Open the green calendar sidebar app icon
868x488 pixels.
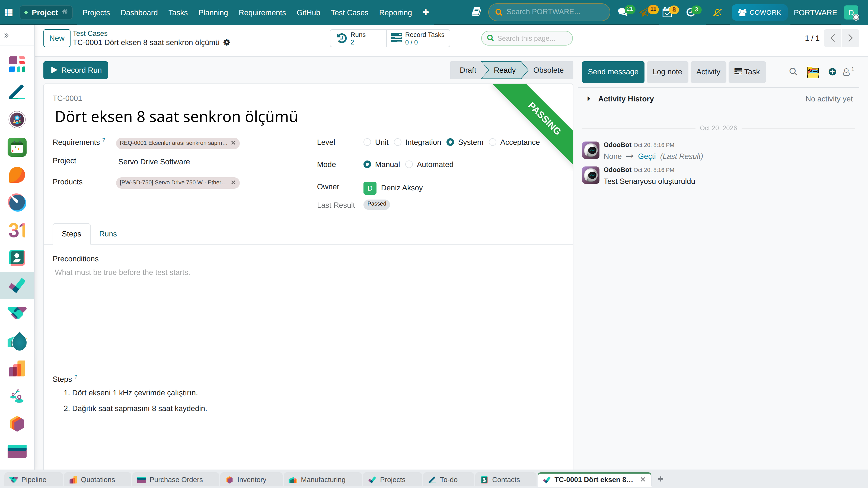[17, 147]
